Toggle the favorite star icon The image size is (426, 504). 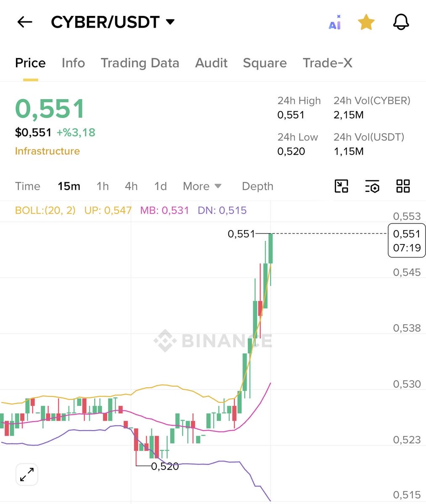[366, 22]
